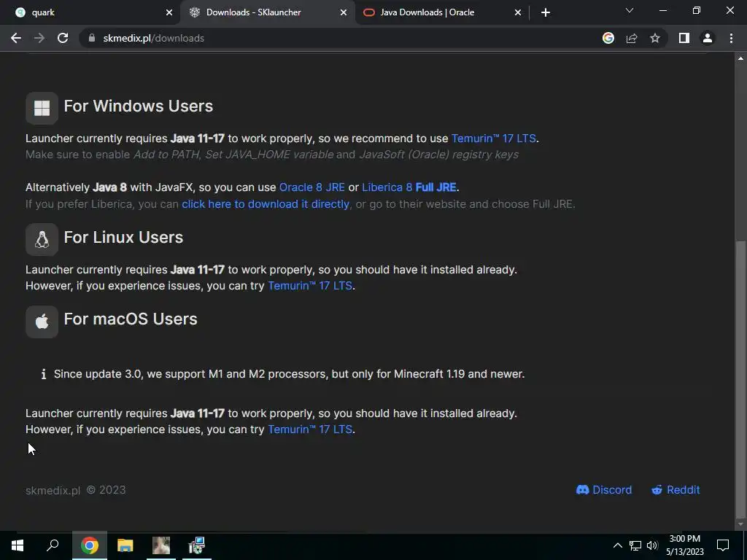
Task: Close the quark tab
Action: (x=169, y=13)
